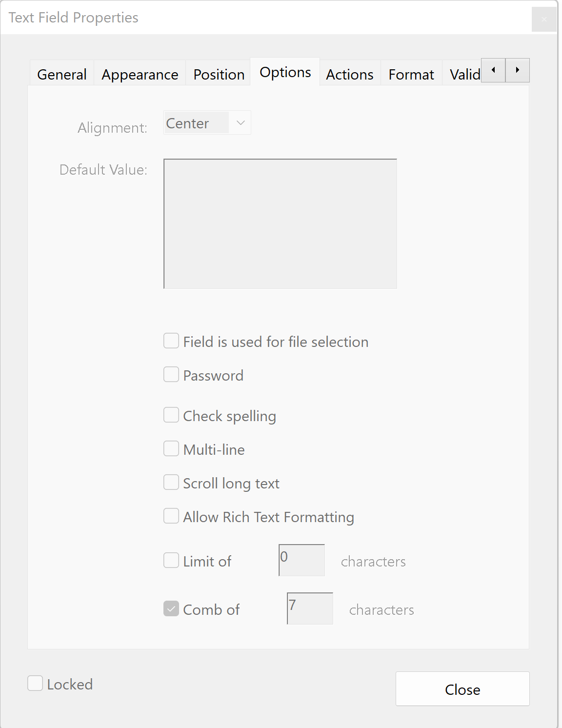This screenshot has width=562, height=728.
Task: Enable character limit option
Action: [x=171, y=560]
